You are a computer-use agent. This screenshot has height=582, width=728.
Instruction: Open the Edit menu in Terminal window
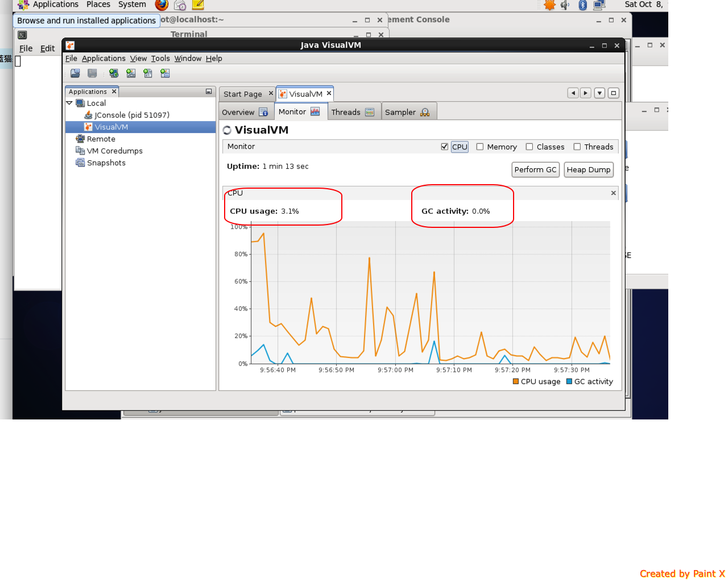click(48, 48)
